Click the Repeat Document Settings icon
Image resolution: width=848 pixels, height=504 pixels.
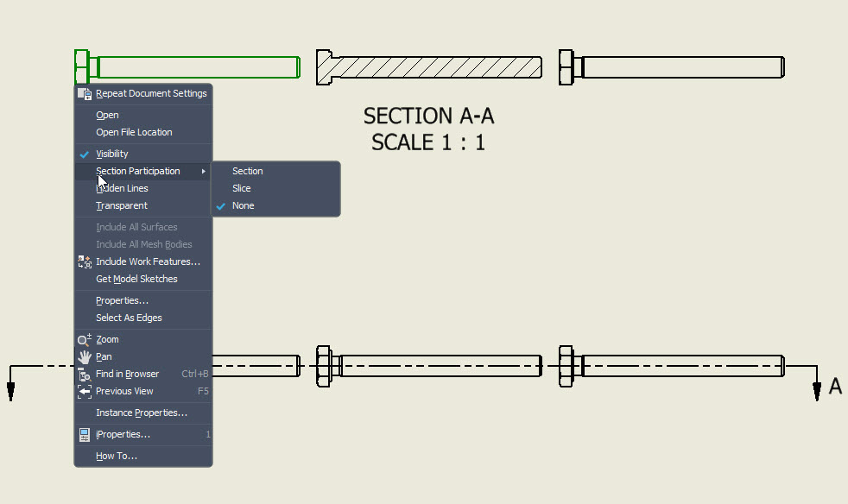(x=85, y=93)
